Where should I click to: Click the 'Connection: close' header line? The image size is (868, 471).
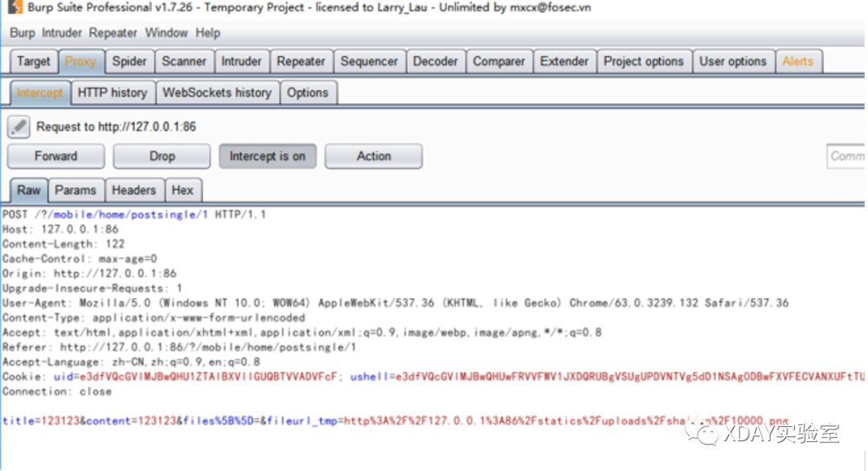[57, 392]
